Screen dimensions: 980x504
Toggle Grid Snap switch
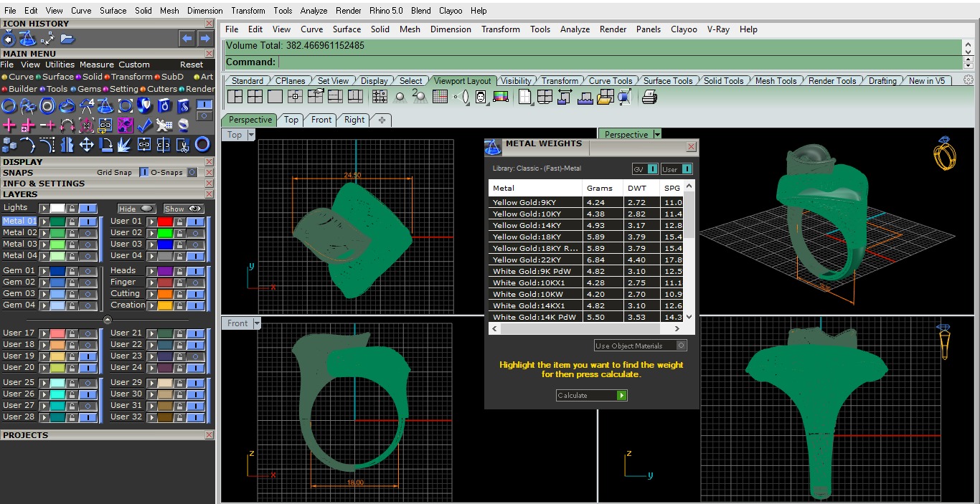[x=143, y=172]
